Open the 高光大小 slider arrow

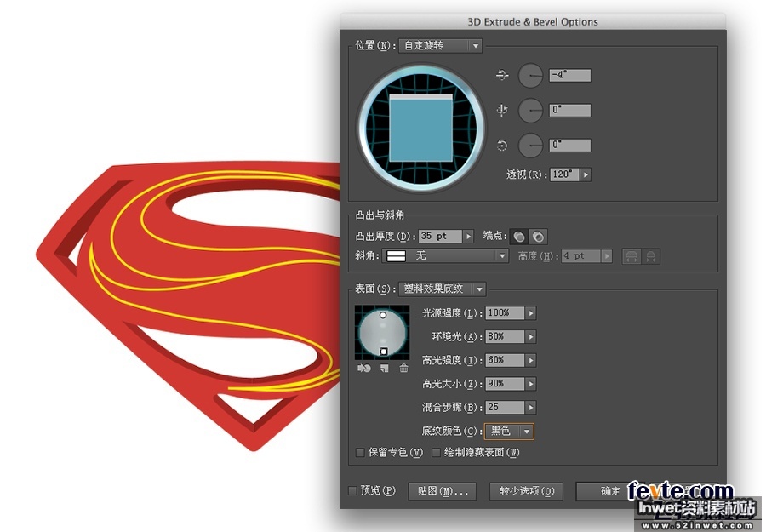point(530,384)
